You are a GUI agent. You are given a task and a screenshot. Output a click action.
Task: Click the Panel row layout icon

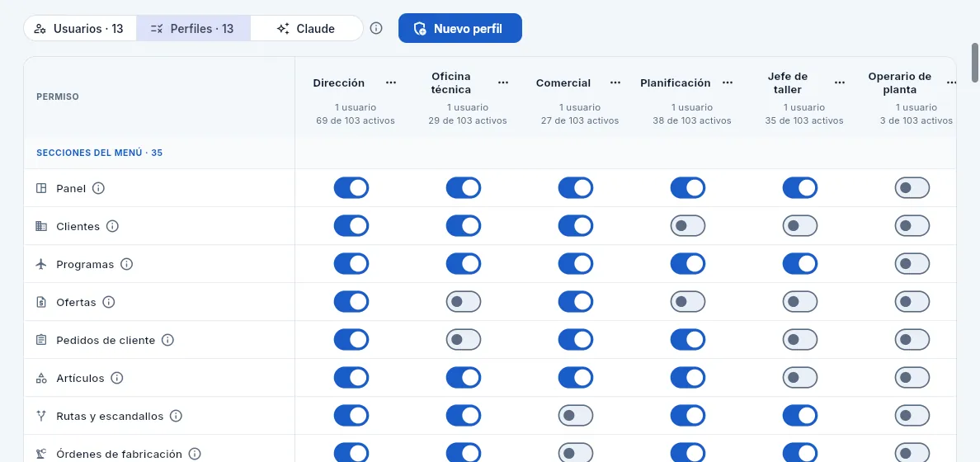pos(41,188)
